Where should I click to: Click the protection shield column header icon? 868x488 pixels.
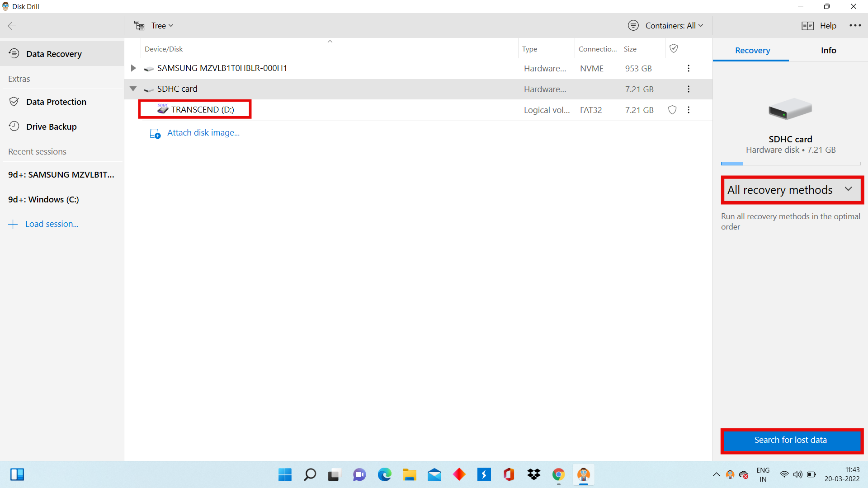674,48
